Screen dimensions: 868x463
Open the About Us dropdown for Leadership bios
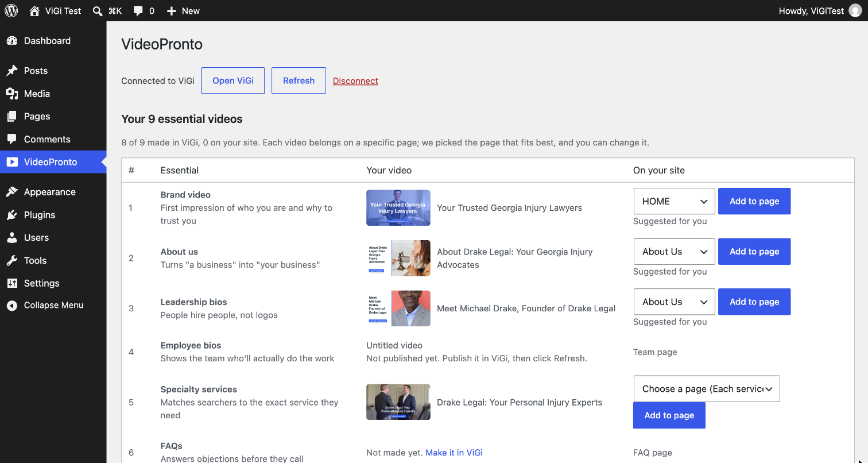[675, 302]
